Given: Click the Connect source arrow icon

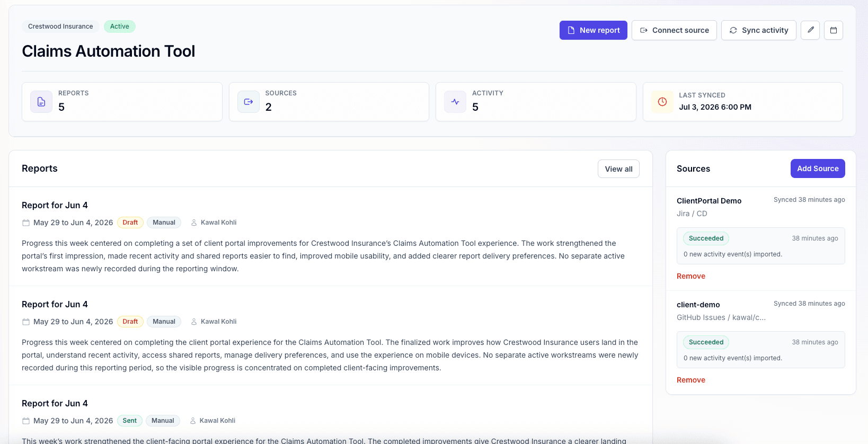Looking at the screenshot, I should click(644, 30).
